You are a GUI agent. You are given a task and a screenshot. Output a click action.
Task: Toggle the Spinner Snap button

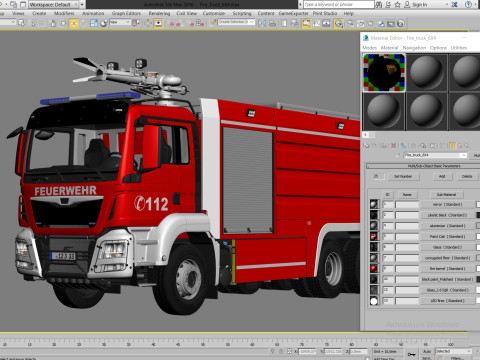[x=199, y=23]
